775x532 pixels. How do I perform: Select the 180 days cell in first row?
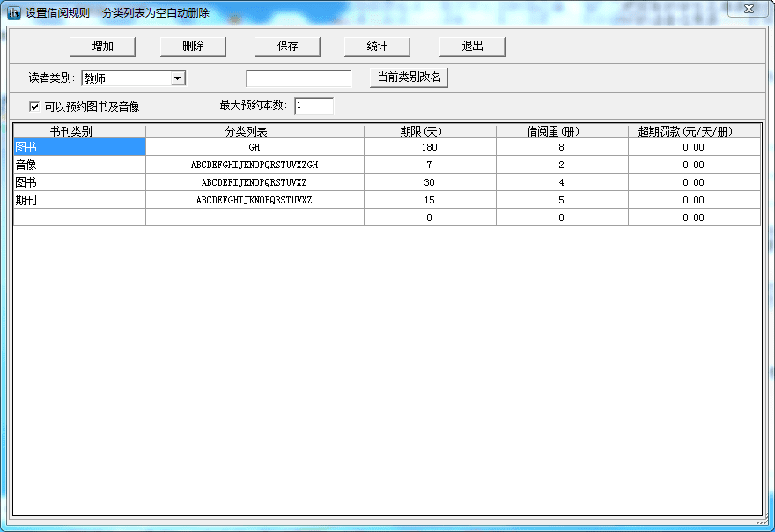click(430, 147)
